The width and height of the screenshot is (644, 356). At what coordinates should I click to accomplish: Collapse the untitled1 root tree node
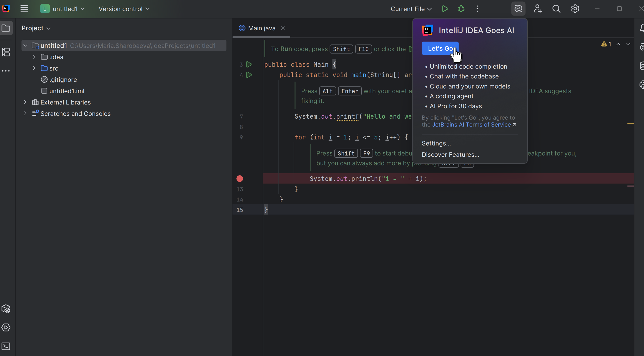[25, 46]
